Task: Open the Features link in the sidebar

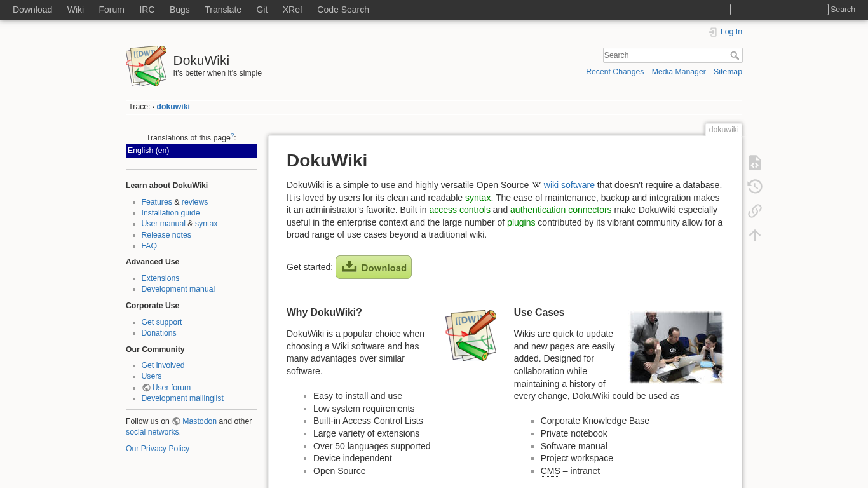Action: coord(156,202)
